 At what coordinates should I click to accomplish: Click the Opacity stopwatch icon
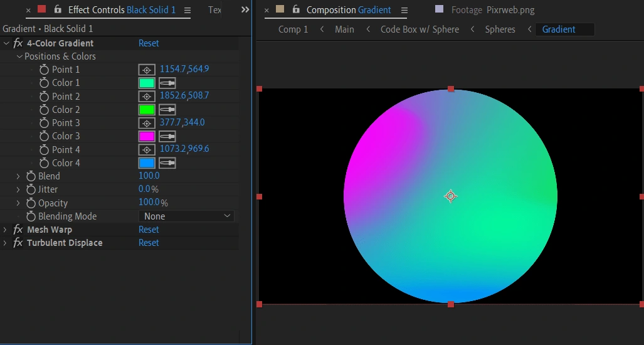pos(31,203)
